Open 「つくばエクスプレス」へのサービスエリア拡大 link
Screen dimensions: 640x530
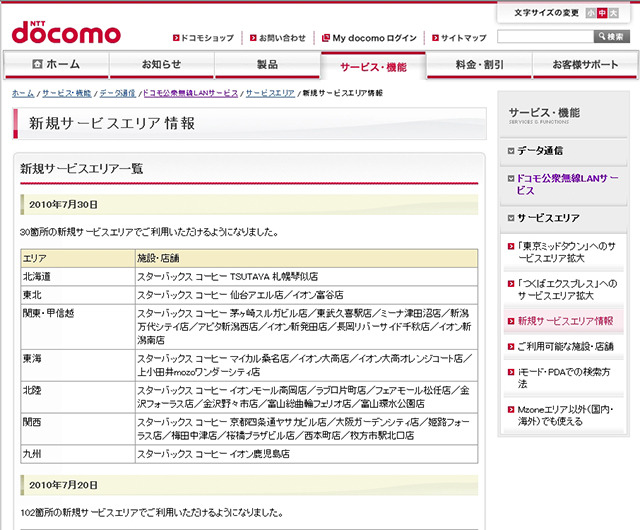point(567,289)
